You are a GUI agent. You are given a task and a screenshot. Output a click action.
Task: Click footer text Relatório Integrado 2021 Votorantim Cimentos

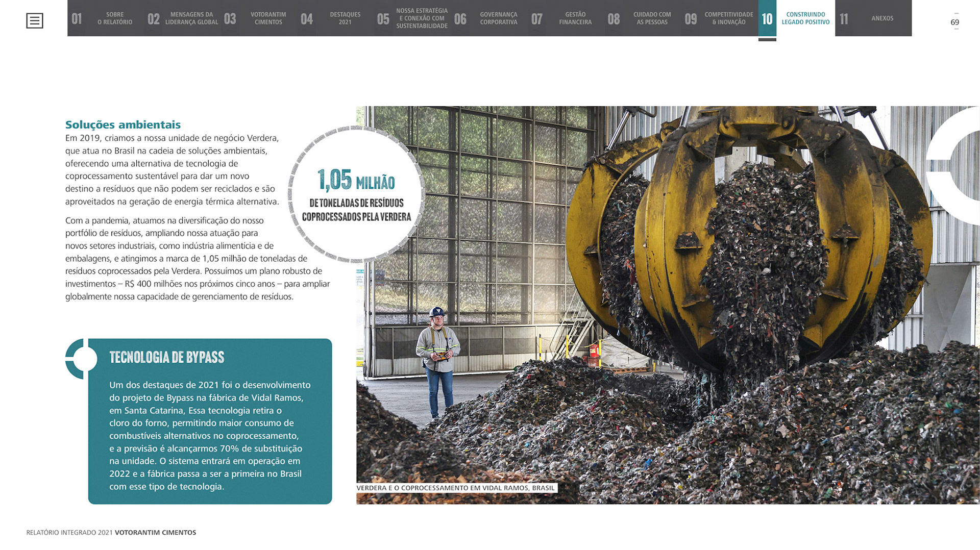click(111, 532)
